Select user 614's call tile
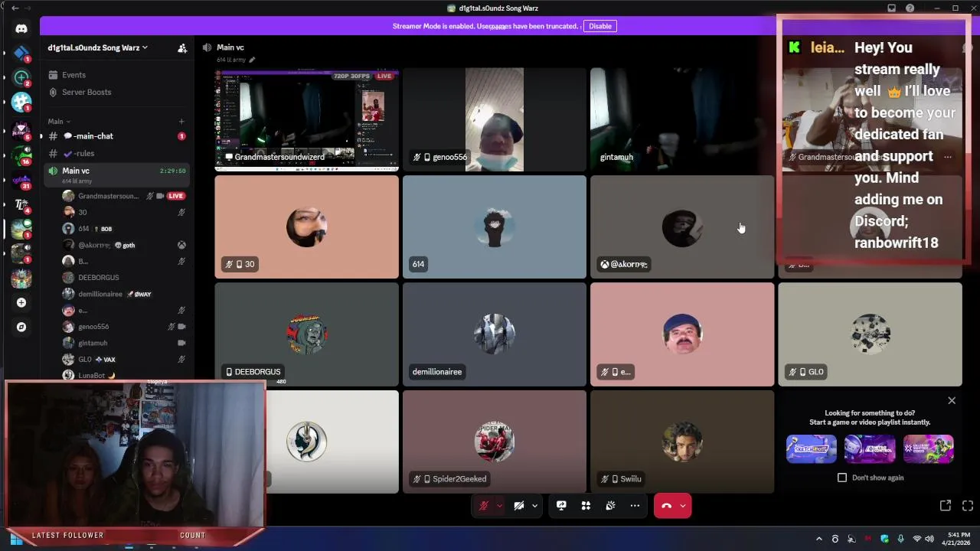This screenshot has width=980, height=551. [495, 227]
